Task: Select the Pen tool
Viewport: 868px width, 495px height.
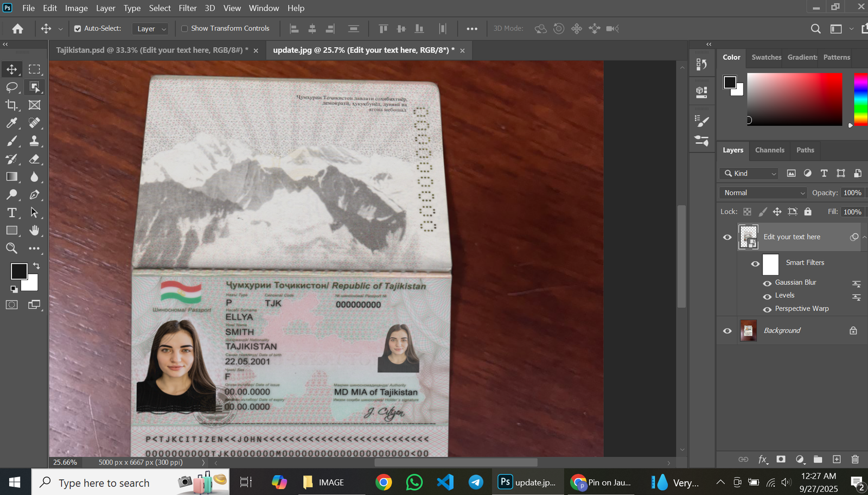Action: point(34,195)
